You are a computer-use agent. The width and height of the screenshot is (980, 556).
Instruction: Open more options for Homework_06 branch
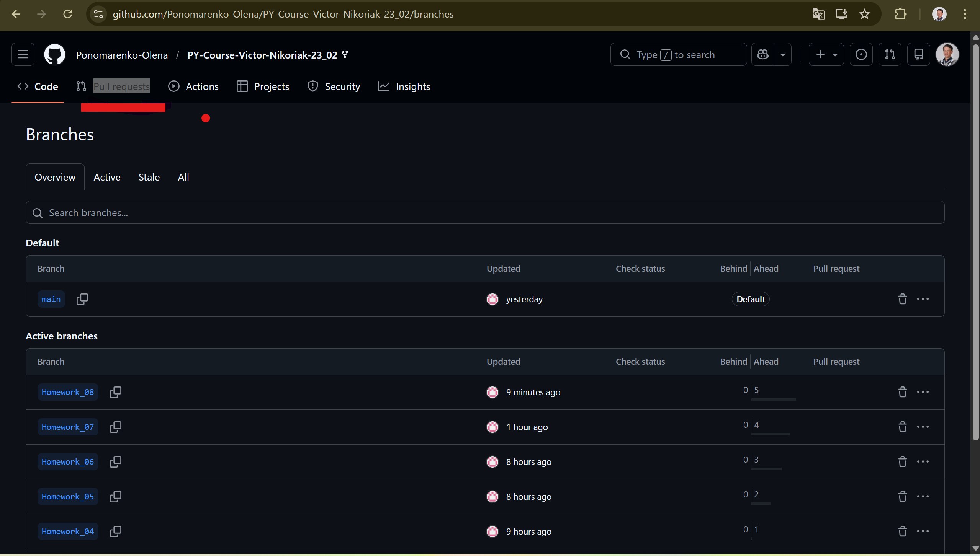tap(923, 462)
